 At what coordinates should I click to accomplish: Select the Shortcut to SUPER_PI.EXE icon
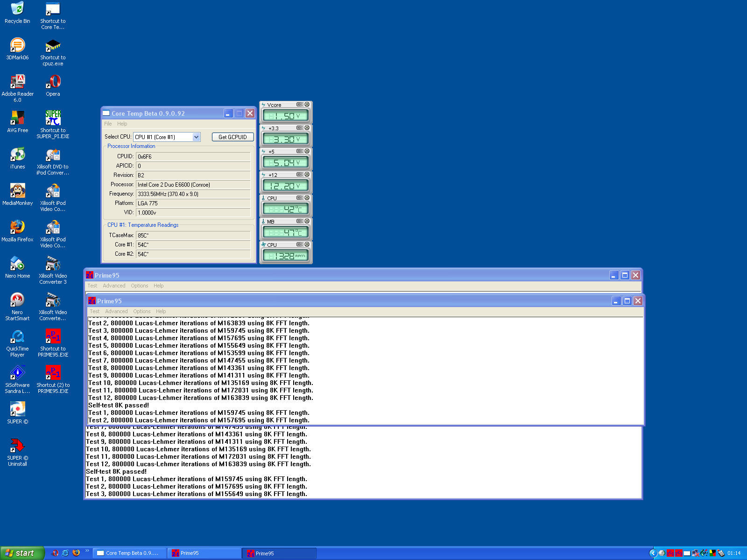click(x=53, y=125)
